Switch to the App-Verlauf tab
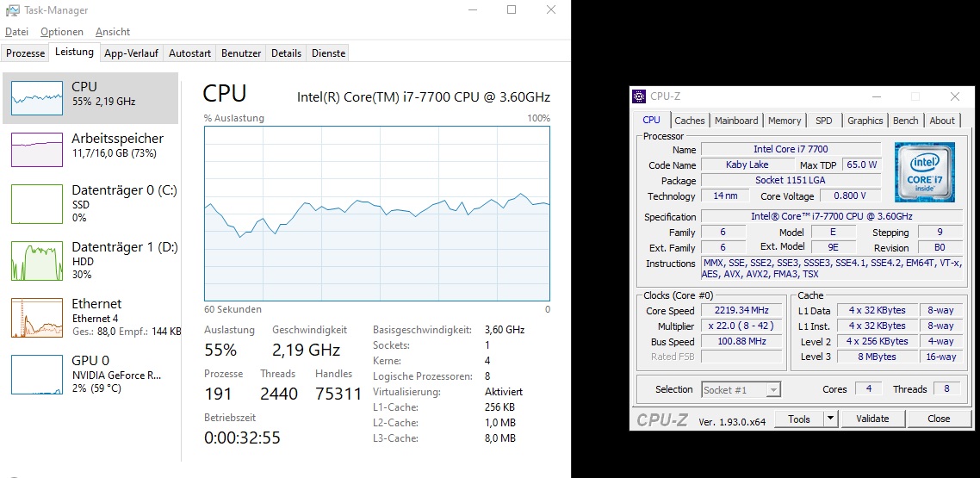 (131, 53)
